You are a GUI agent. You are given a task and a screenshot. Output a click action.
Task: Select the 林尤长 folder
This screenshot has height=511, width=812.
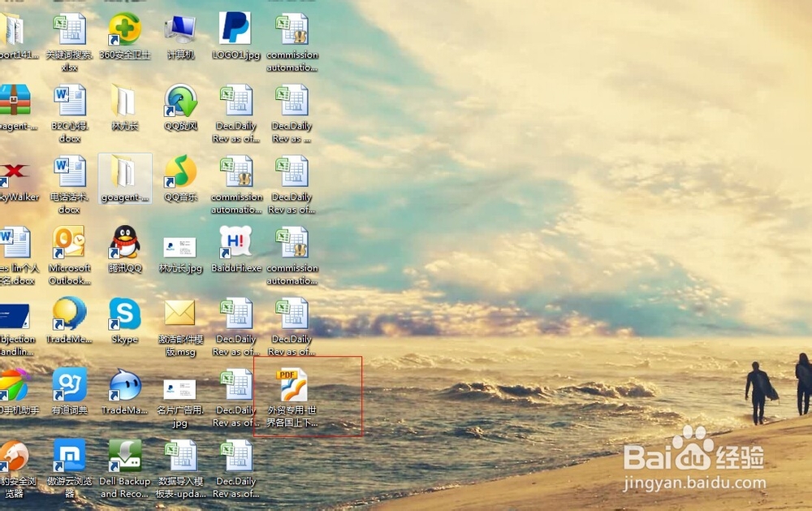[x=124, y=101]
